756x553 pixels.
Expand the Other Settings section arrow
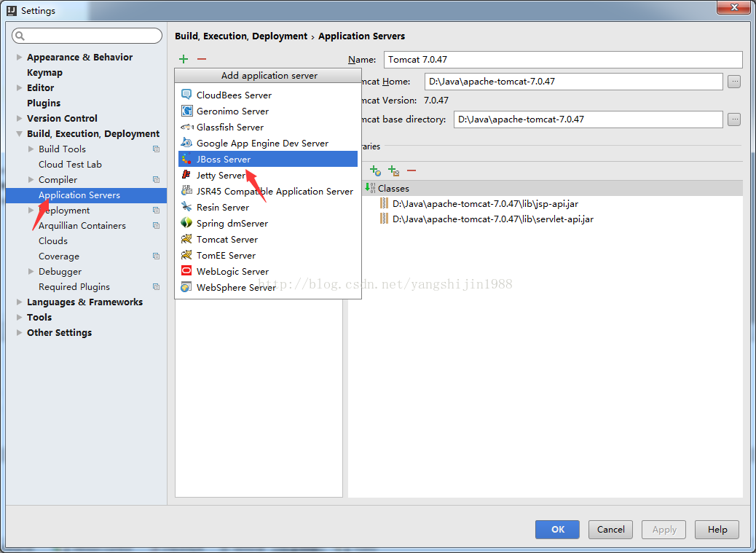pos(19,333)
